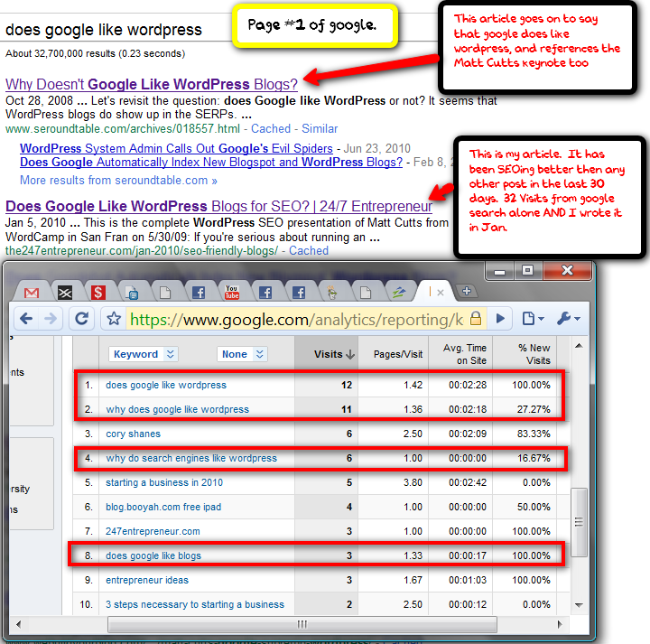Bookmark page with the star icon
The image size is (650, 644).
tap(114, 319)
